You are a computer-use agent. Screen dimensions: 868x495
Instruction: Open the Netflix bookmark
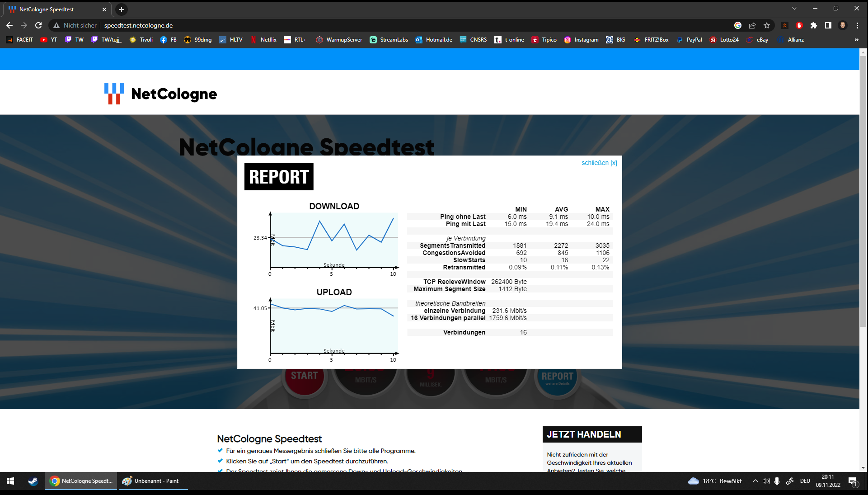click(263, 40)
